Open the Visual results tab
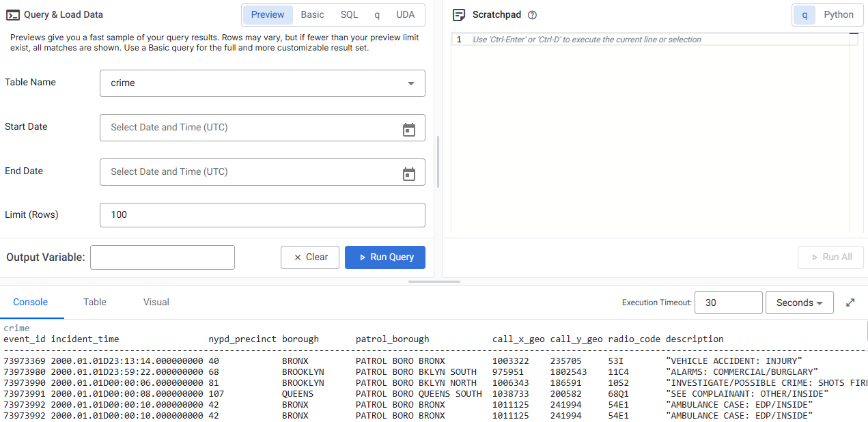868x422 pixels. pyautogui.click(x=155, y=302)
